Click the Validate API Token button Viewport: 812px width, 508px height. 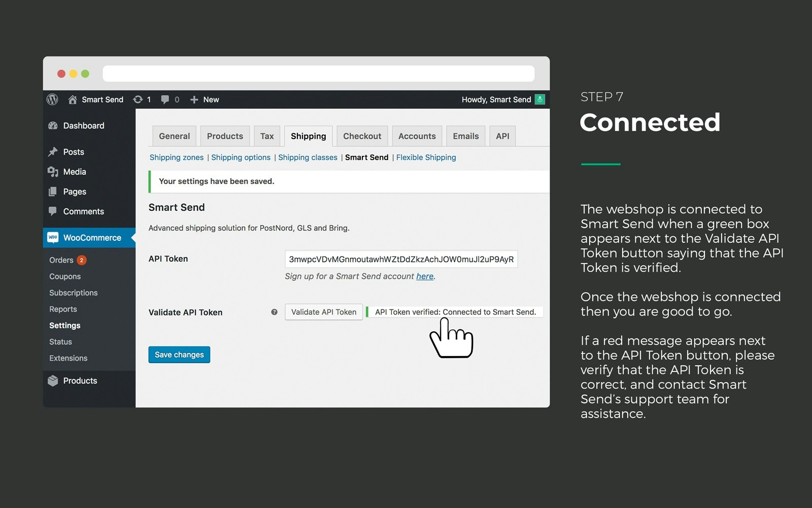click(324, 312)
